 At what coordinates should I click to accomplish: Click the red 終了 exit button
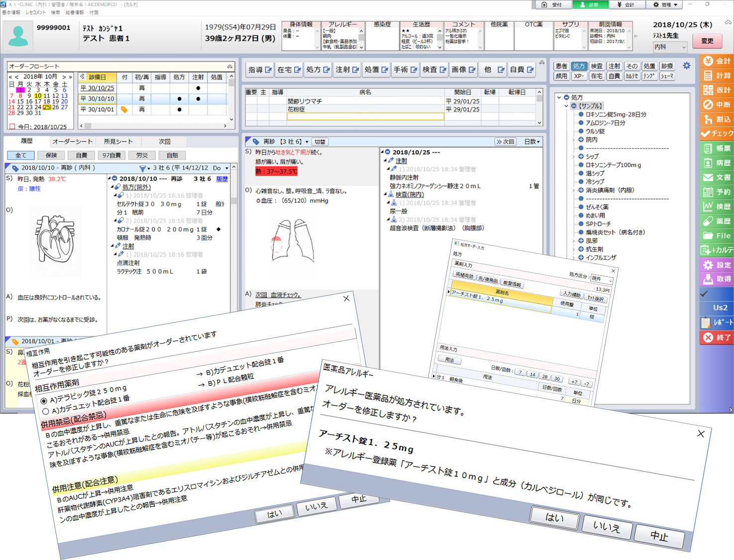pyautogui.click(x=717, y=337)
